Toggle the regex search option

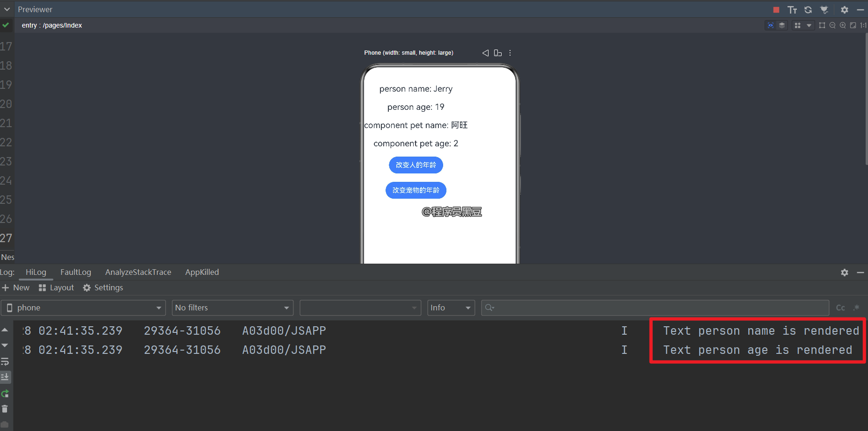click(x=856, y=308)
